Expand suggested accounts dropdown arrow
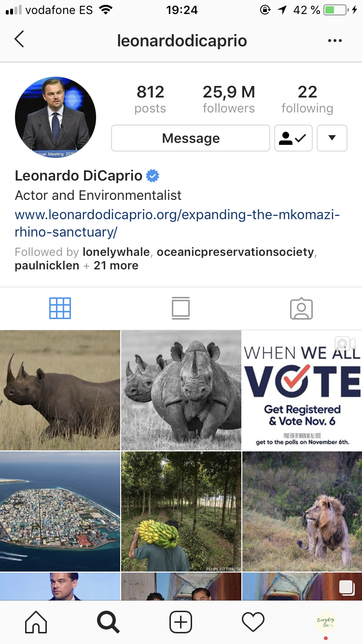 332,138
